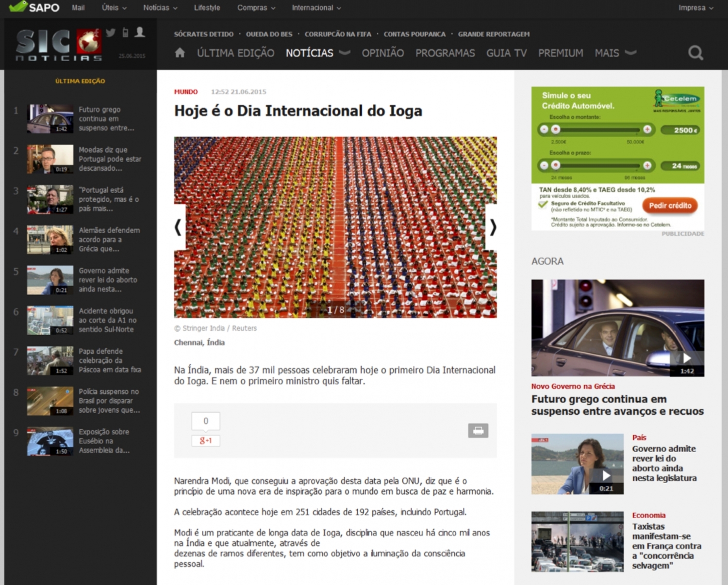This screenshot has height=585, width=728.
Task: Open the user profile icon
Action: (x=140, y=32)
